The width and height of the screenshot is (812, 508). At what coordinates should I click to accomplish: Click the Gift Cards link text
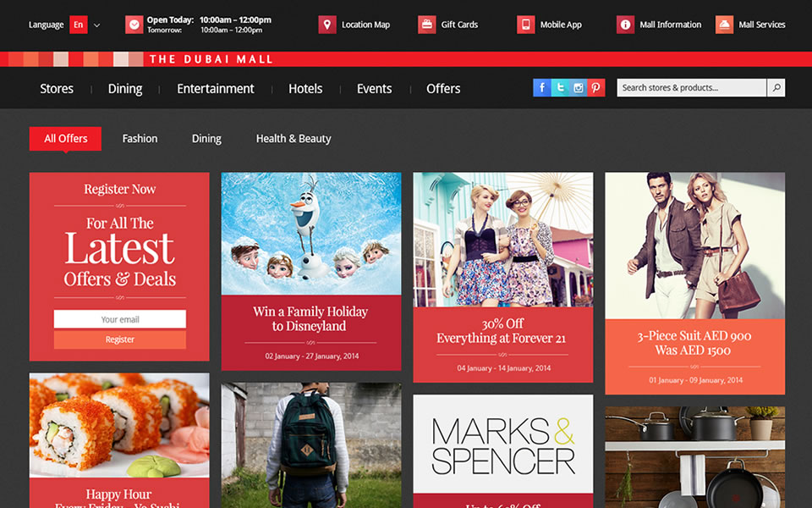click(x=459, y=25)
